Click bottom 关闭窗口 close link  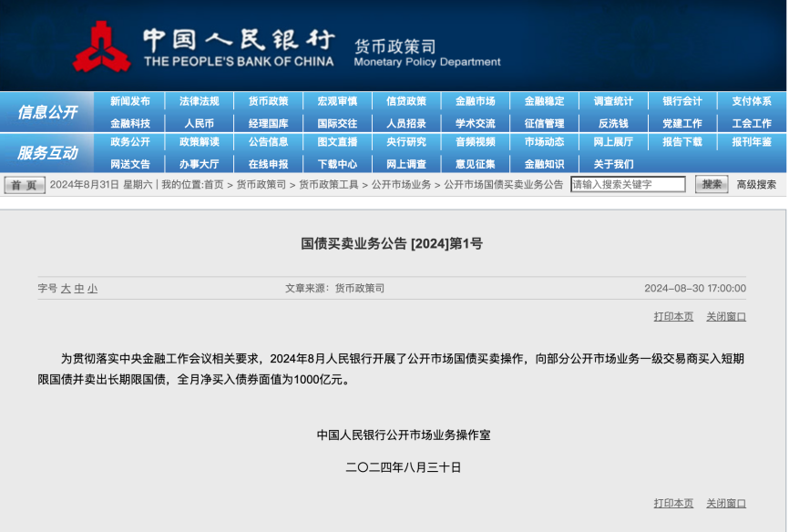(x=726, y=504)
